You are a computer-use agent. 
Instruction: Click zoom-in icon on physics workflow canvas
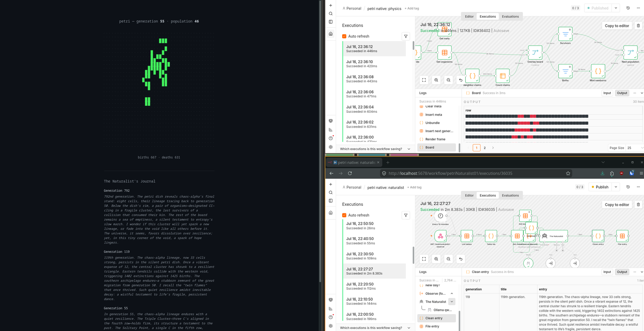[436, 80]
